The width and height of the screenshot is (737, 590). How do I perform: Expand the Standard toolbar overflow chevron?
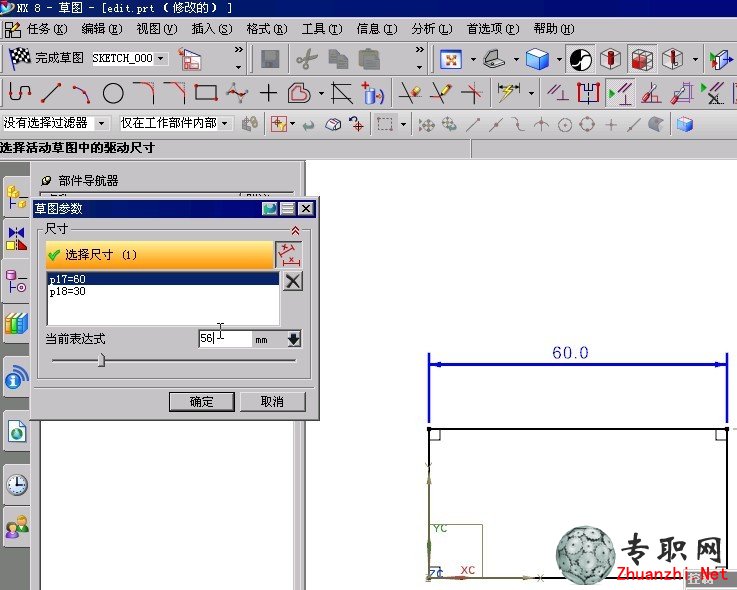[x=420, y=49]
